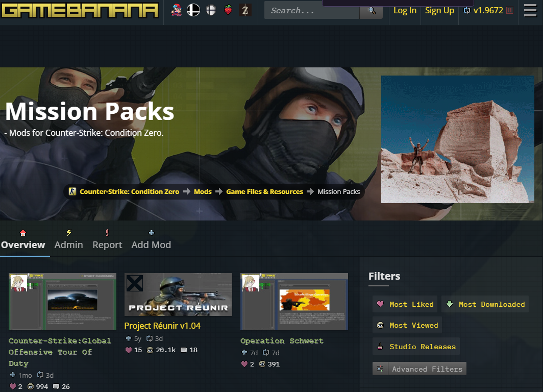Viewport: 543px width, 392px height.
Task: Click the views icon next to 20.1k
Action: click(x=150, y=350)
